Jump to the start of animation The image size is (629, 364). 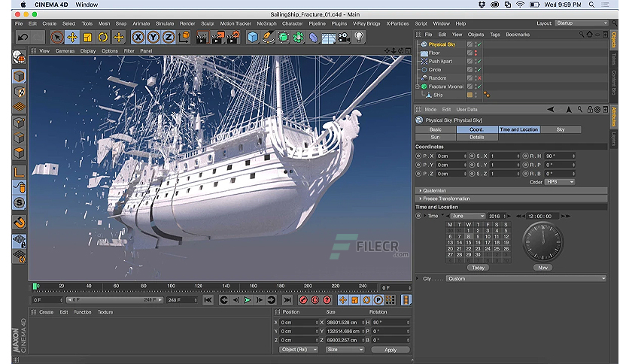(x=208, y=300)
